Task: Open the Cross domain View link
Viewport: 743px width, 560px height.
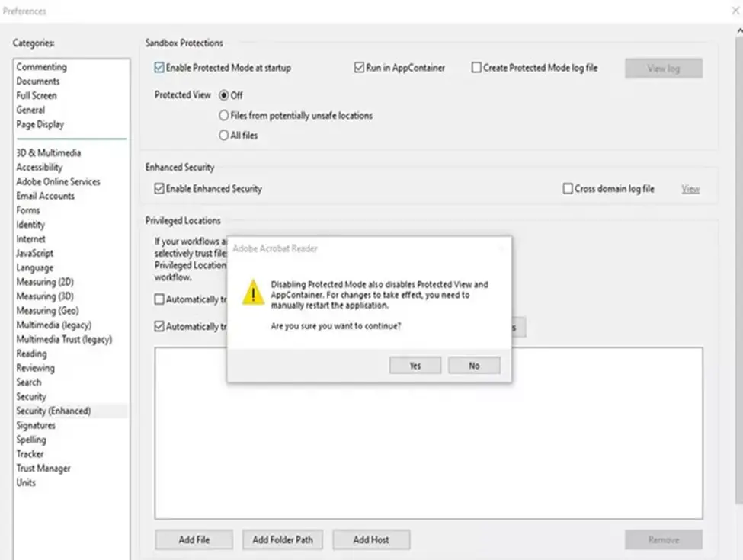Action: 690,189
